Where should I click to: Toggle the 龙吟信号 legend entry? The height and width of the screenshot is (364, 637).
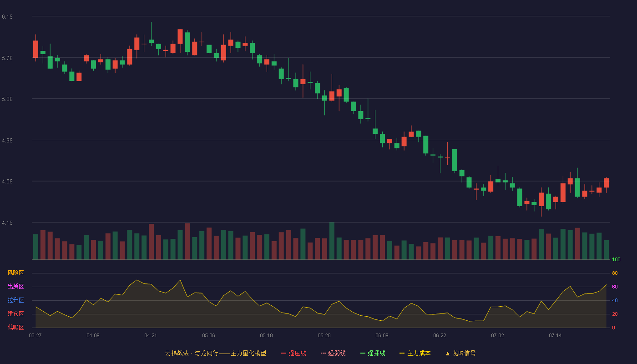click(460, 353)
